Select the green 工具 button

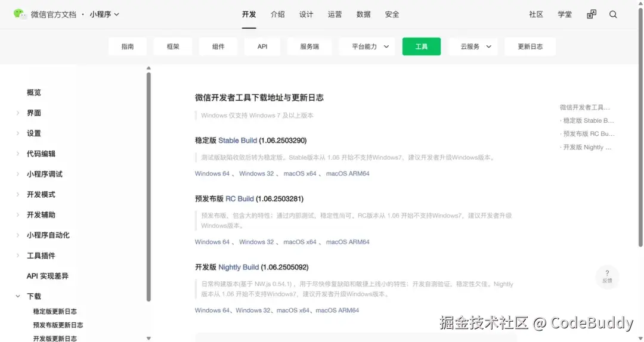422,46
